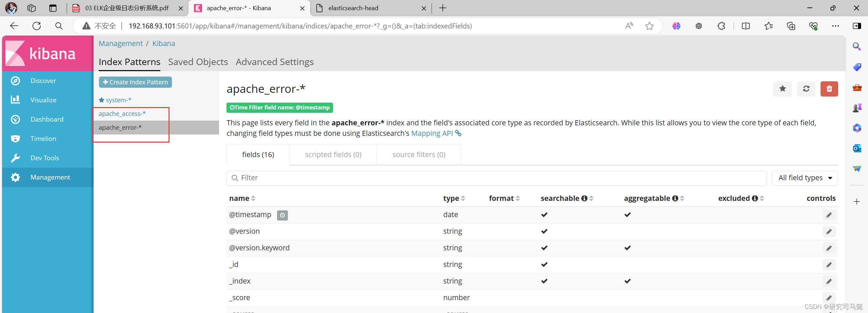This screenshot has width=868, height=313.
Task: Click the clock icon beside @timestamp
Action: coord(282,215)
